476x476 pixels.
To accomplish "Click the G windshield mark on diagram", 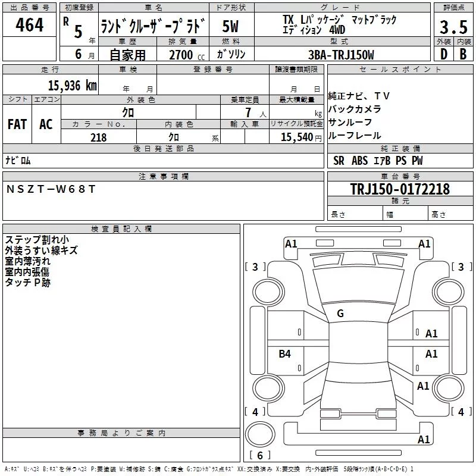I will pyautogui.click(x=340, y=314).
